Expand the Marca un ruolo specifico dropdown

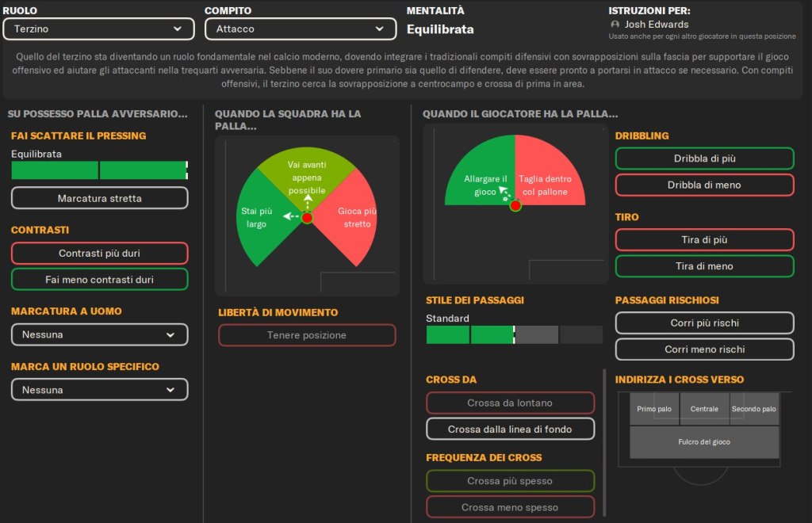pyautogui.click(x=99, y=390)
